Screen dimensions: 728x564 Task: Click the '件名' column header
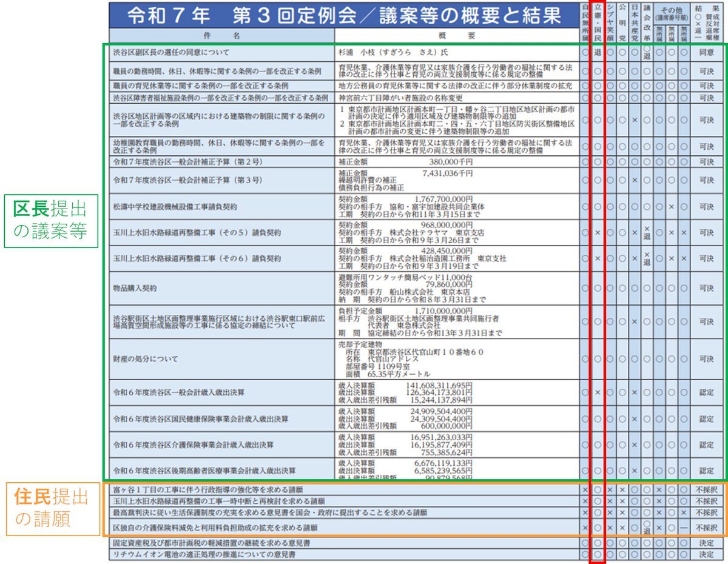(222, 36)
